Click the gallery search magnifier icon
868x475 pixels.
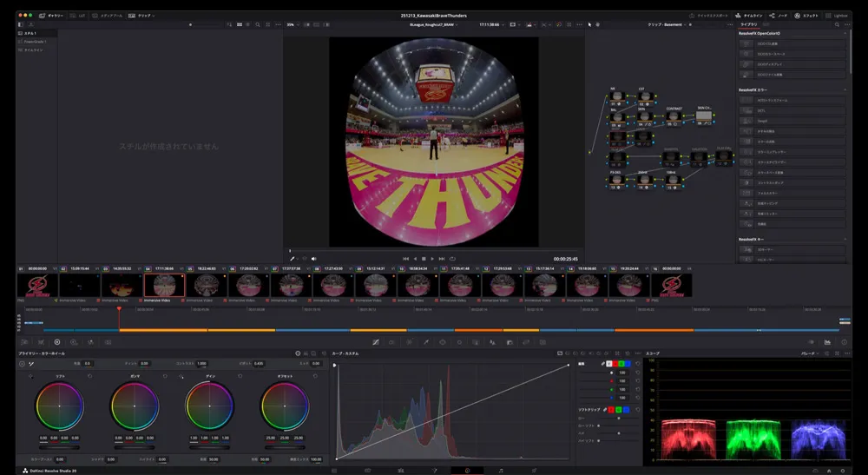[x=258, y=25]
